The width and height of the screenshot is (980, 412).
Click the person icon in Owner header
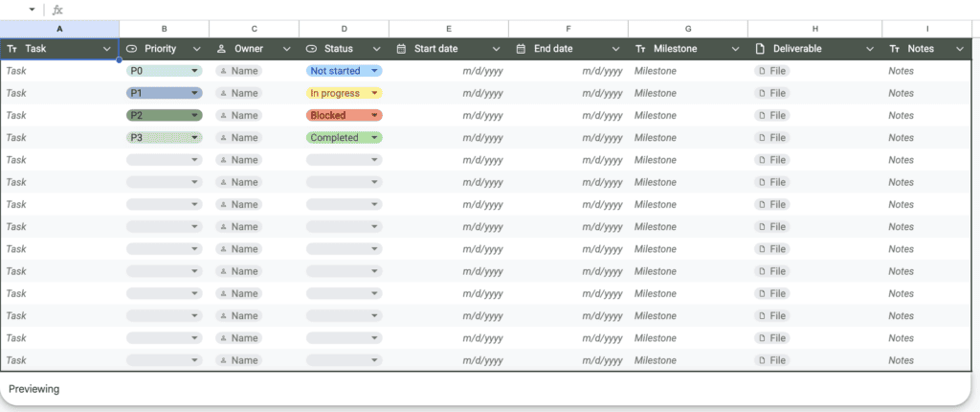[x=221, y=49]
